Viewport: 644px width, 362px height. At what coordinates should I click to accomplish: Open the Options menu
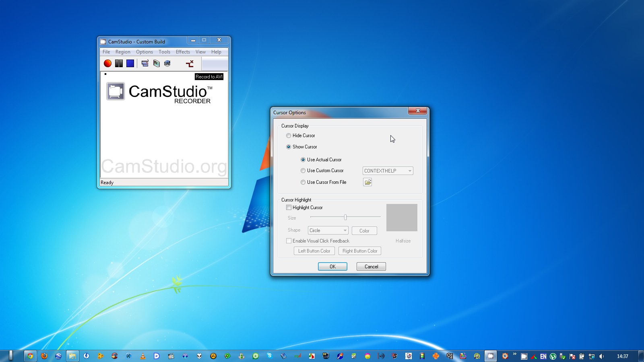pyautogui.click(x=144, y=52)
